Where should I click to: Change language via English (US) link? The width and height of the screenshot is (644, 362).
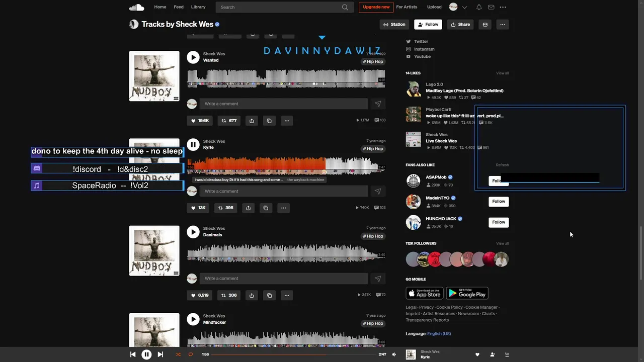tap(439, 334)
